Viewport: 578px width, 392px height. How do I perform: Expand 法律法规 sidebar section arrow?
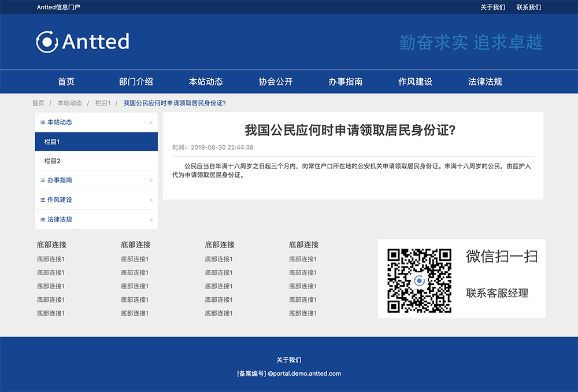coord(151,220)
